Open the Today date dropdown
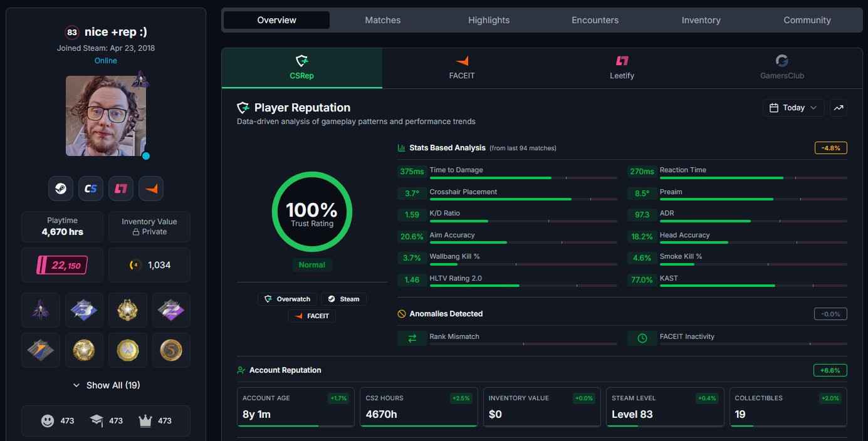Image resolution: width=868 pixels, height=441 pixels. [793, 108]
